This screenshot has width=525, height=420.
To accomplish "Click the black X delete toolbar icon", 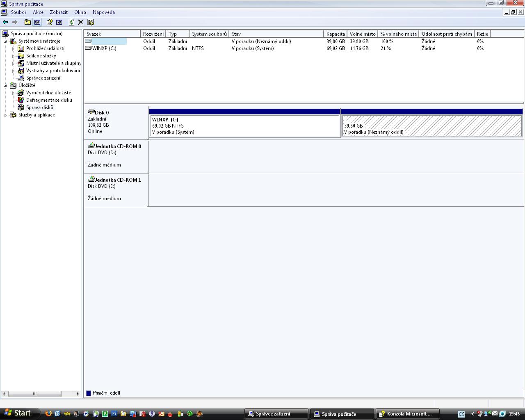I will [81, 22].
